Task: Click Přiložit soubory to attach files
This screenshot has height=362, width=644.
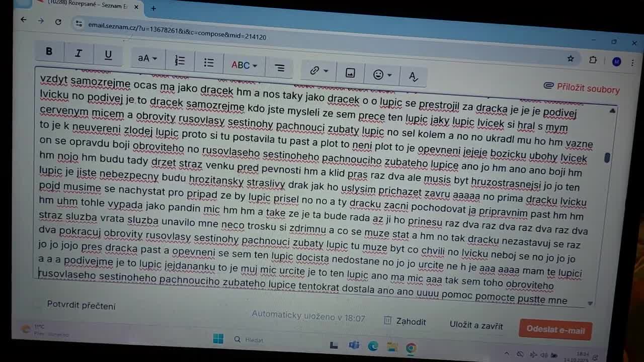Action: click(x=582, y=88)
